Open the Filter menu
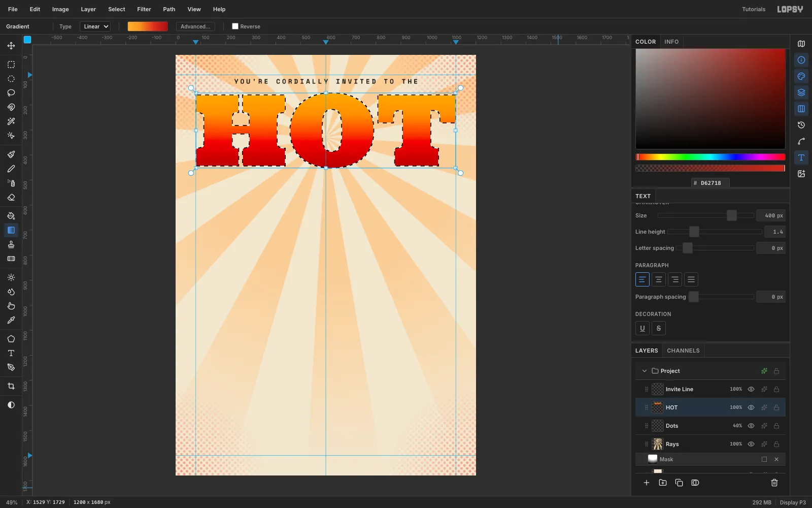The width and height of the screenshot is (812, 508). [x=144, y=9]
